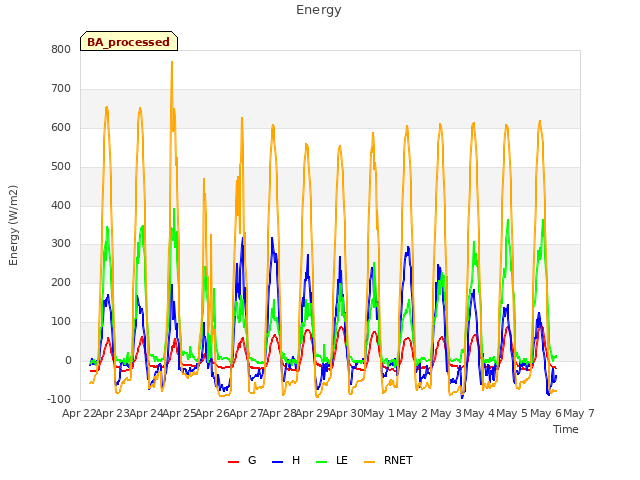Click the red G legend color marker
This screenshot has height=480, width=640.
[x=233, y=462]
